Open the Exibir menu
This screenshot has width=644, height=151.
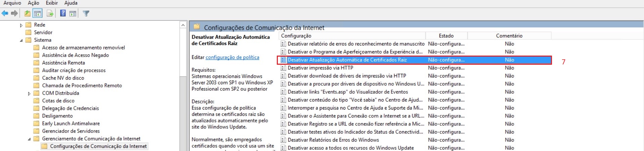52,3
